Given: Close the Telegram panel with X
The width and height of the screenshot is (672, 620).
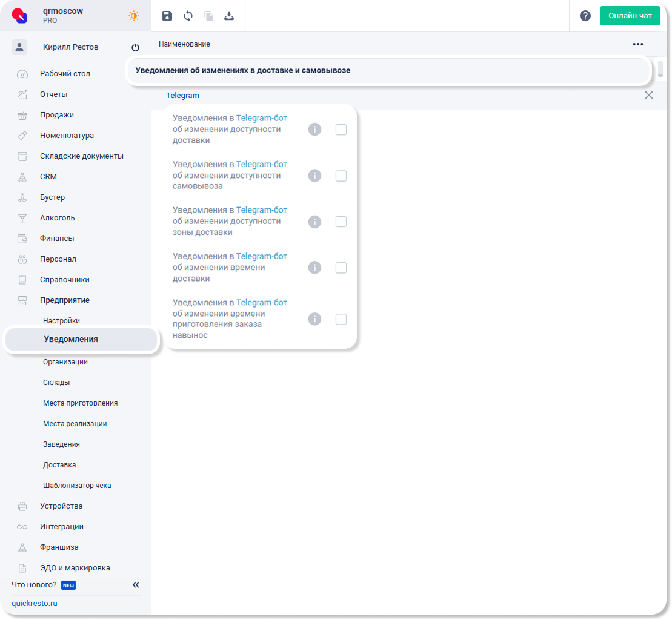Looking at the screenshot, I should pyautogui.click(x=648, y=95).
